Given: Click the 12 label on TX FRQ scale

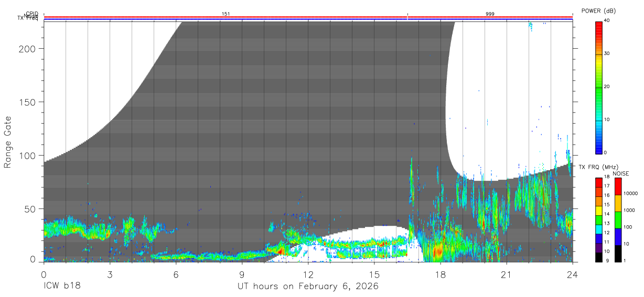Looking at the screenshot, I should coord(607,233).
